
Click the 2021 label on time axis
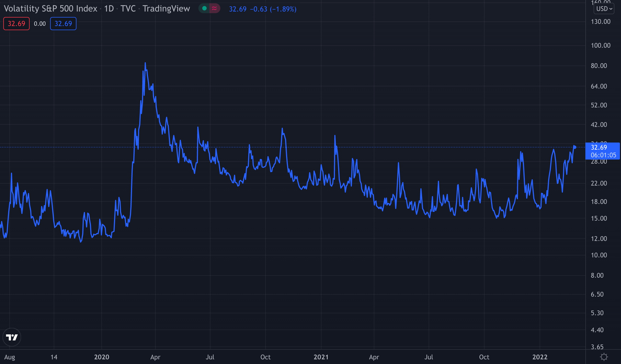321,357
